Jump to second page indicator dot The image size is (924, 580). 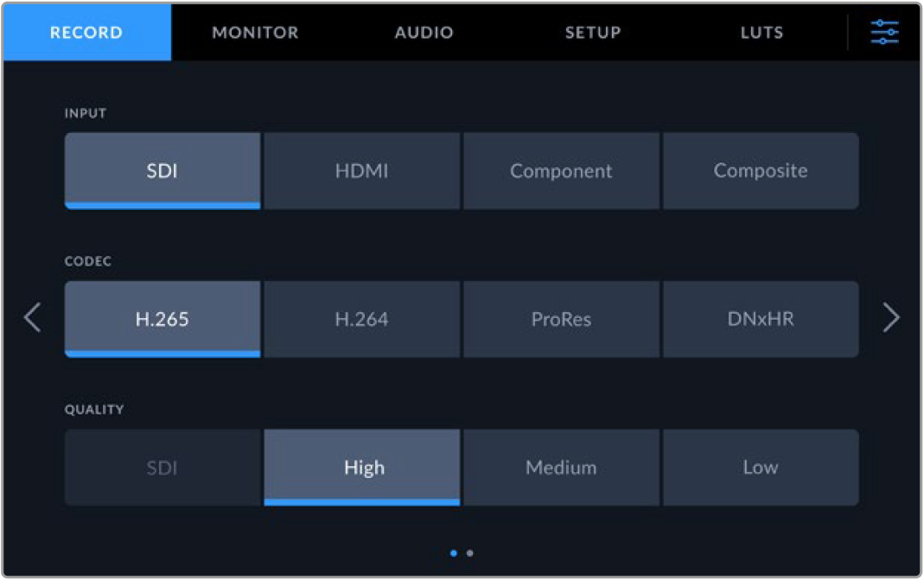(x=469, y=553)
